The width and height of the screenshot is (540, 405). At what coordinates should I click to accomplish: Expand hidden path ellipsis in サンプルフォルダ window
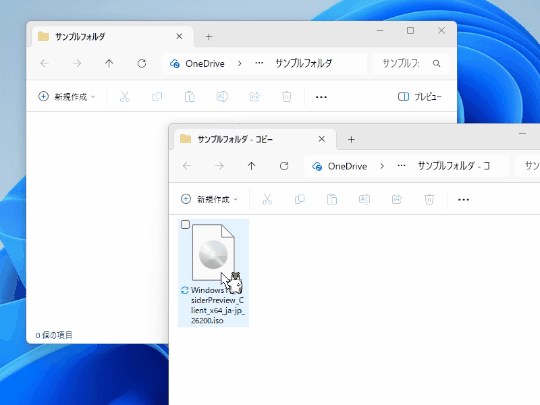pos(259,63)
